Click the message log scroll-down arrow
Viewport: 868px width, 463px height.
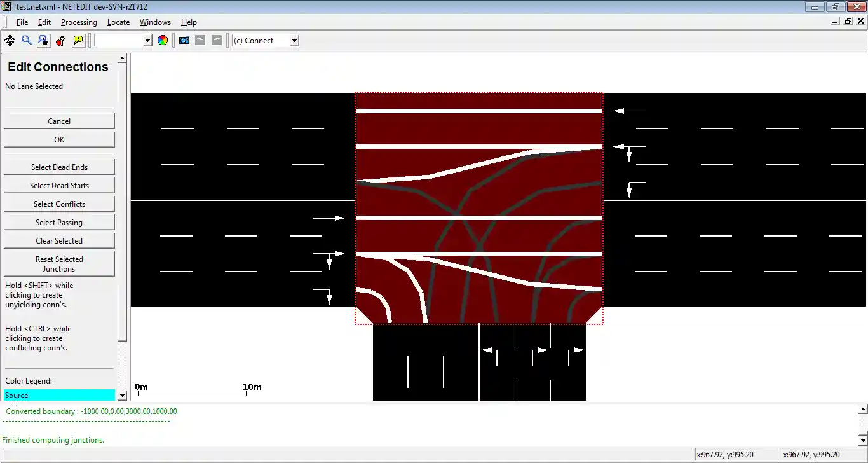863,440
